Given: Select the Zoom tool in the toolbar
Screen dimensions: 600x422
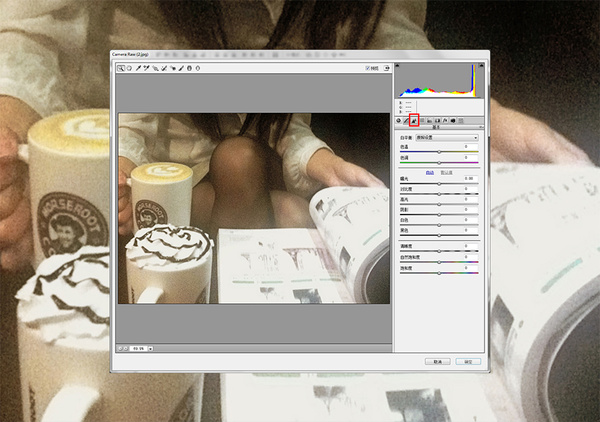Looking at the screenshot, I should (121, 68).
